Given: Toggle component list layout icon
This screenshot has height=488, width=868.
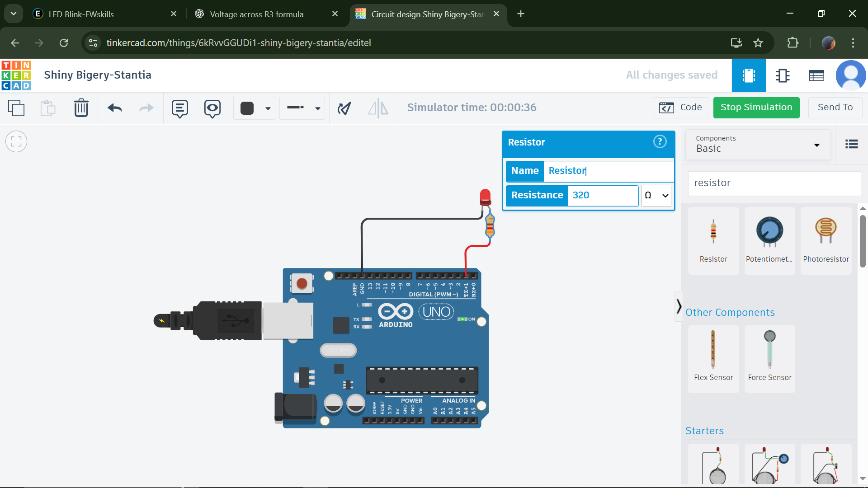Looking at the screenshot, I should (x=852, y=144).
